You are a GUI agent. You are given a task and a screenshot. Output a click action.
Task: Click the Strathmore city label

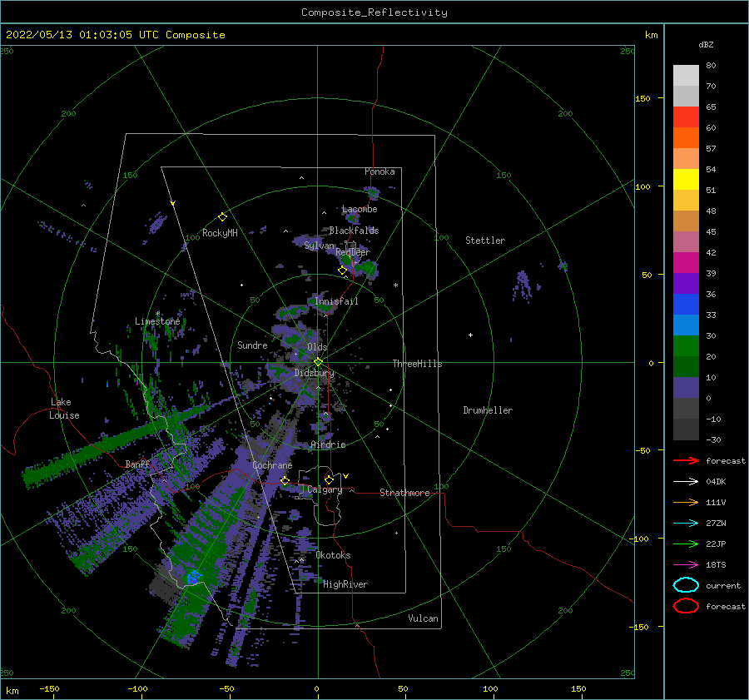point(404,493)
